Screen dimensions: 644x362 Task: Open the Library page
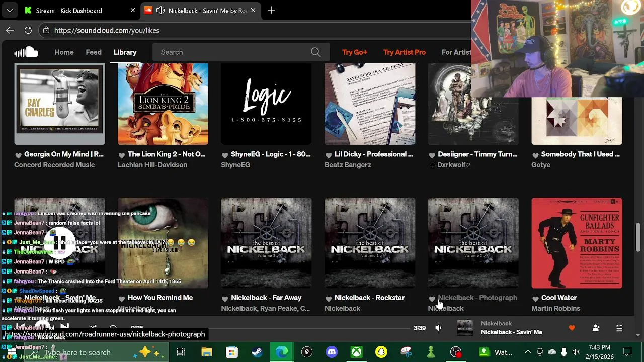[125, 52]
